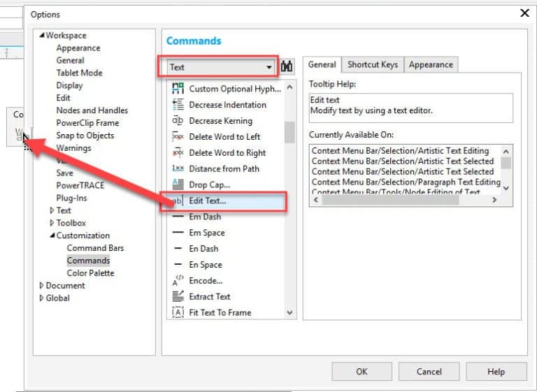537x392 pixels.
Task: Click the Decrease Kerning icon
Action: tap(178, 121)
